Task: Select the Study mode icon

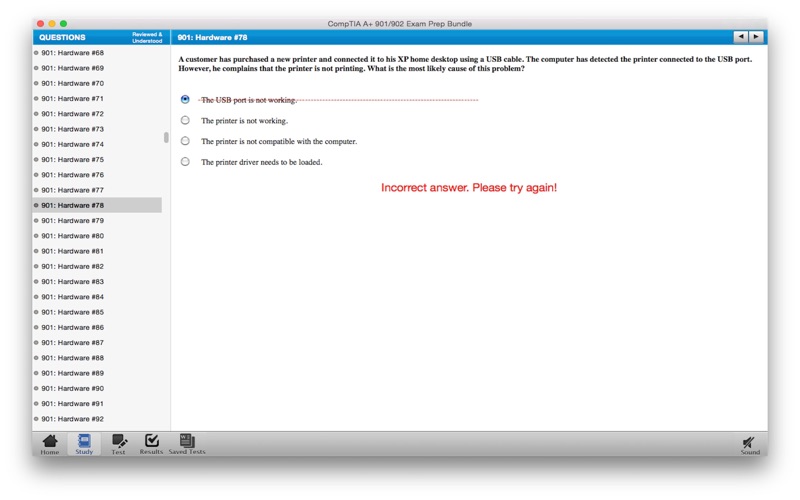Action: pos(84,444)
